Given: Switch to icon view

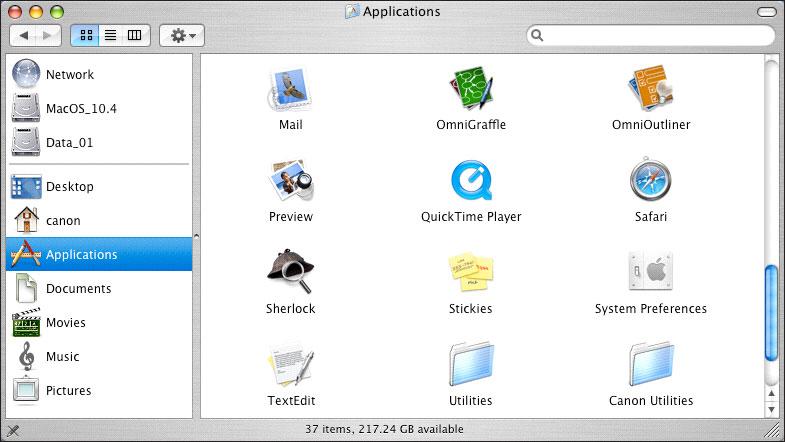Looking at the screenshot, I should (86, 35).
